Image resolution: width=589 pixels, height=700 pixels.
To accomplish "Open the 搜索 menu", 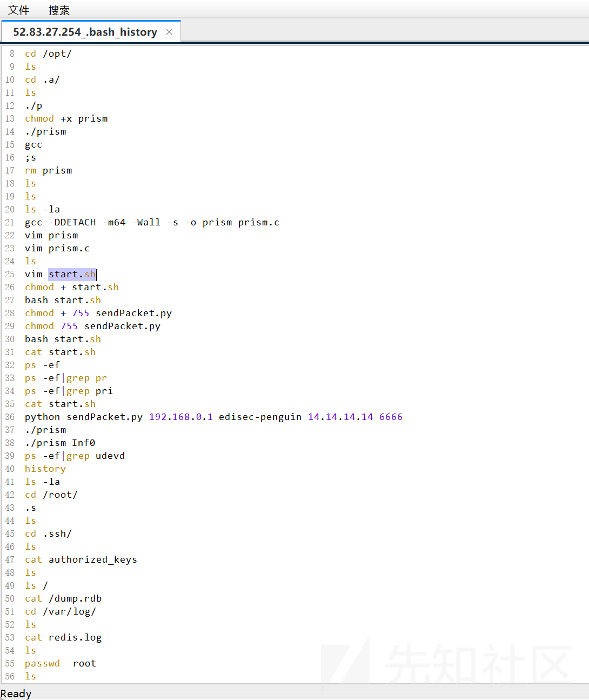I will (x=59, y=10).
